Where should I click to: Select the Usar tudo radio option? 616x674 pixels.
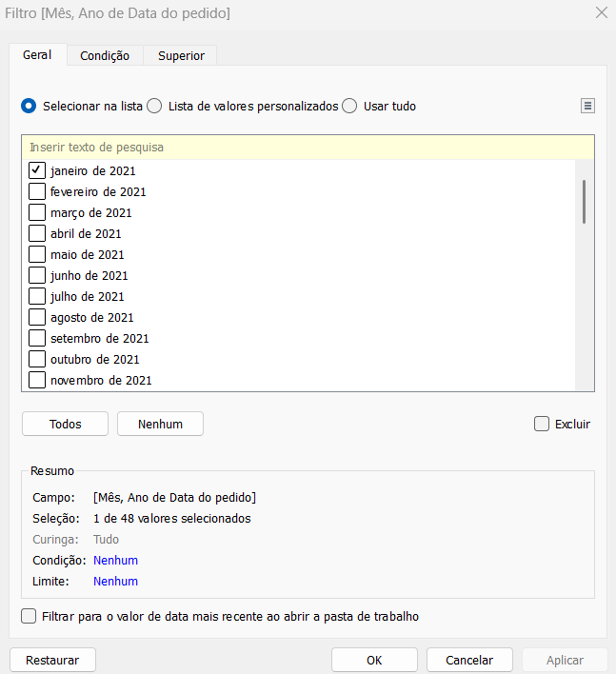[349, 107]
